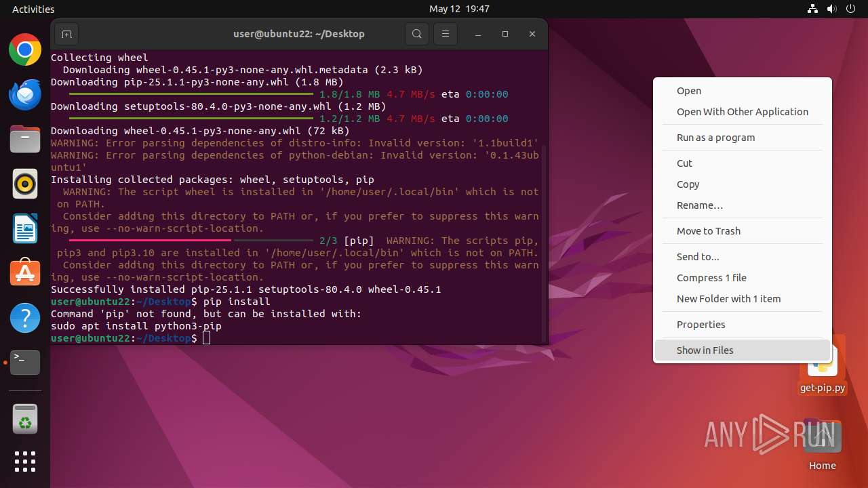The image size is (868, 488).
Task: Click the power icon in top bar
Action: click(850, 9)
